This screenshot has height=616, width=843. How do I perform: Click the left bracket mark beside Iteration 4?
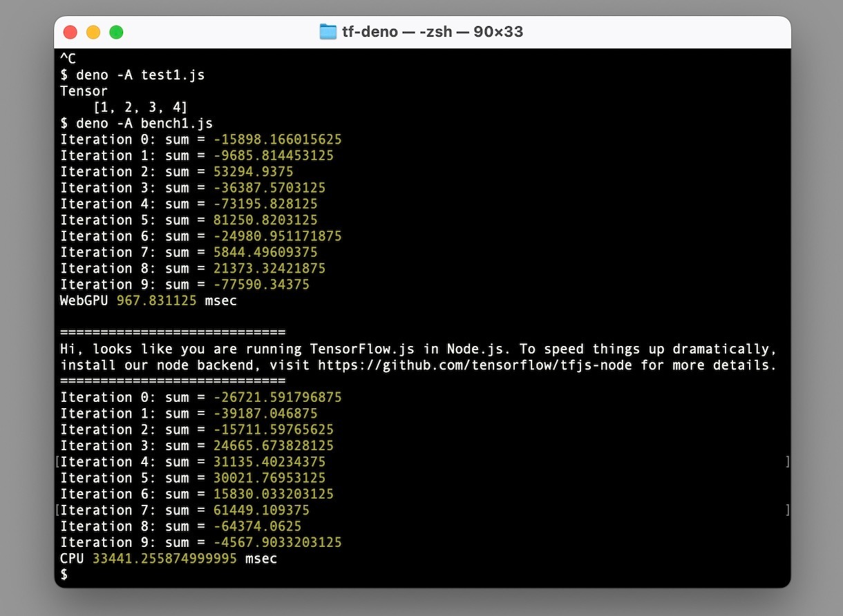pos(57,462)
